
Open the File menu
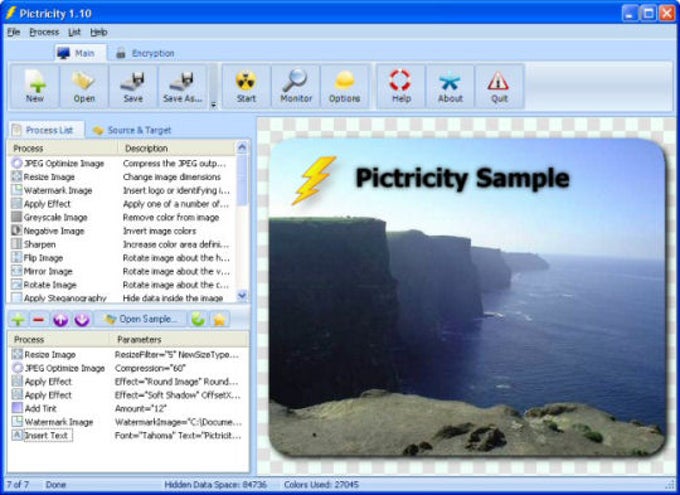click(x=13, y=32)
